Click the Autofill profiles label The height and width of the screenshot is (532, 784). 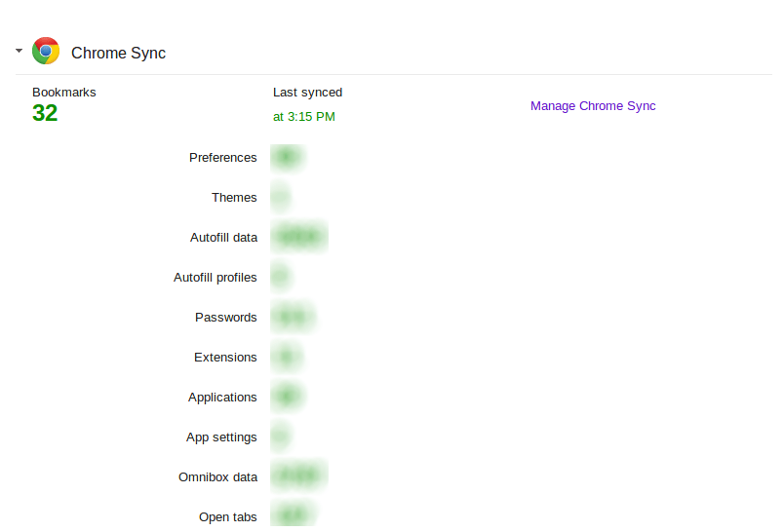pos(216,278)
